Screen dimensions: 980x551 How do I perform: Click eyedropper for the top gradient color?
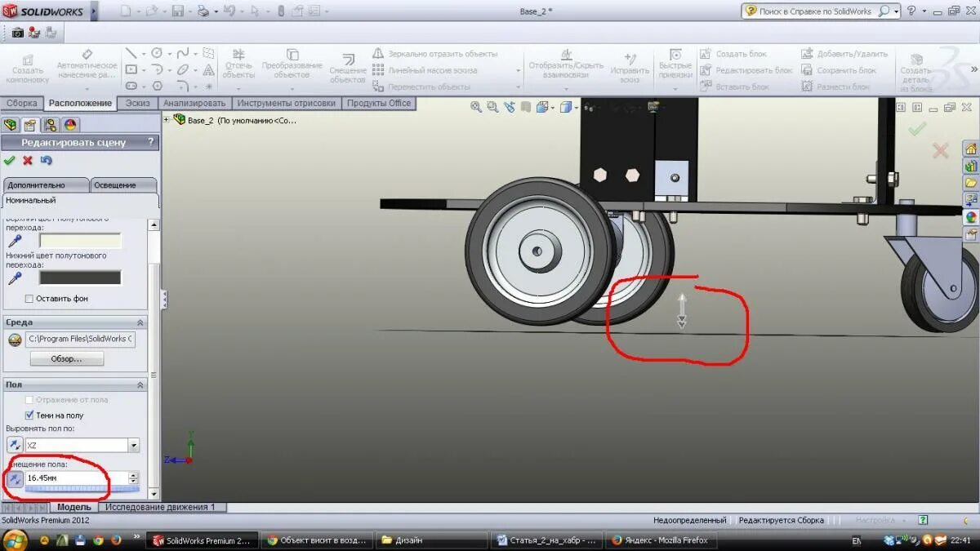[x=15, y=241]
